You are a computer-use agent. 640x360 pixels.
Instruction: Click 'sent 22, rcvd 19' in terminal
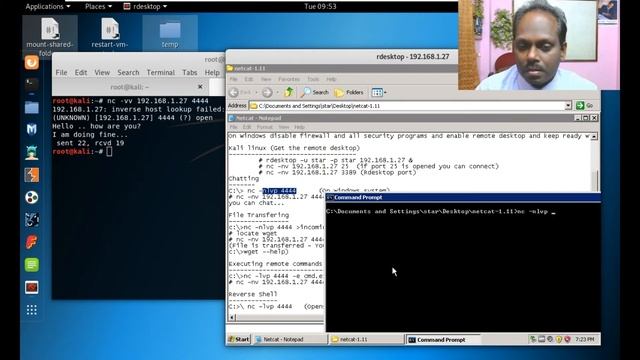[90, 143]
